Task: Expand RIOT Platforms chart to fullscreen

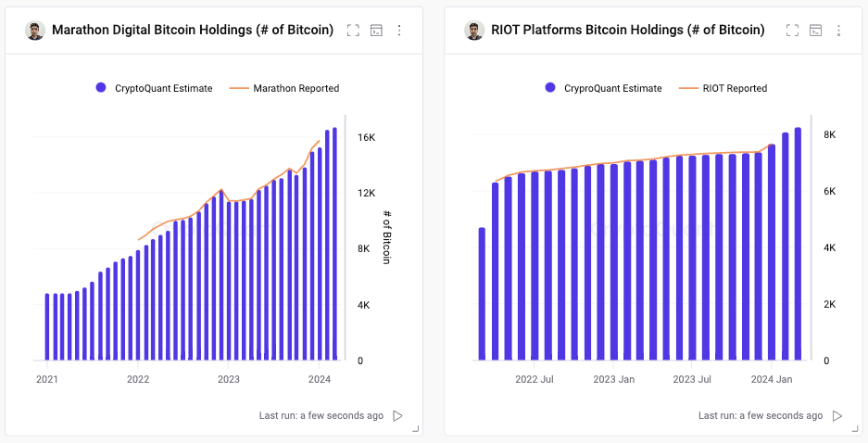Action: coord(792,31)
